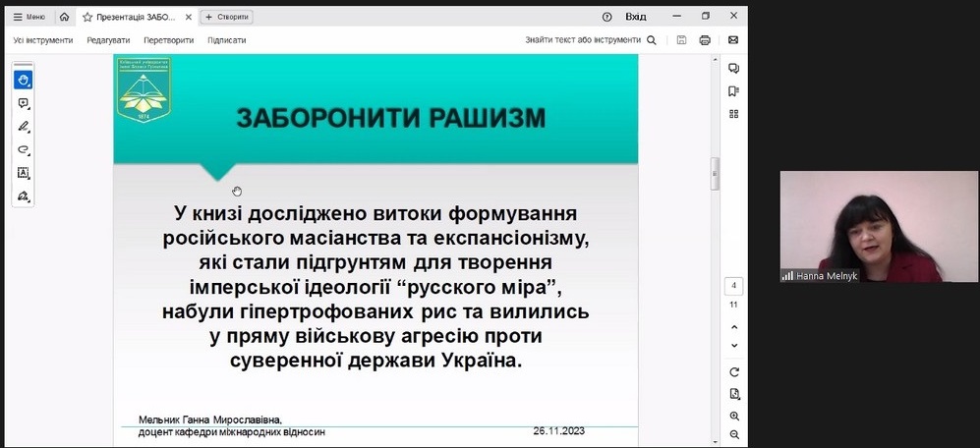Screen dimensions: 980x448
Task: Open the Усі інструменти menu
Action: coord(43,40)
